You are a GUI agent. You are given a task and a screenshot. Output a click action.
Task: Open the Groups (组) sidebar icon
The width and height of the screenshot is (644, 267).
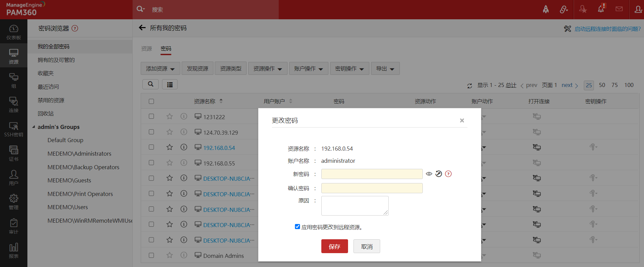pyautogui.click(x=14, y=81)
